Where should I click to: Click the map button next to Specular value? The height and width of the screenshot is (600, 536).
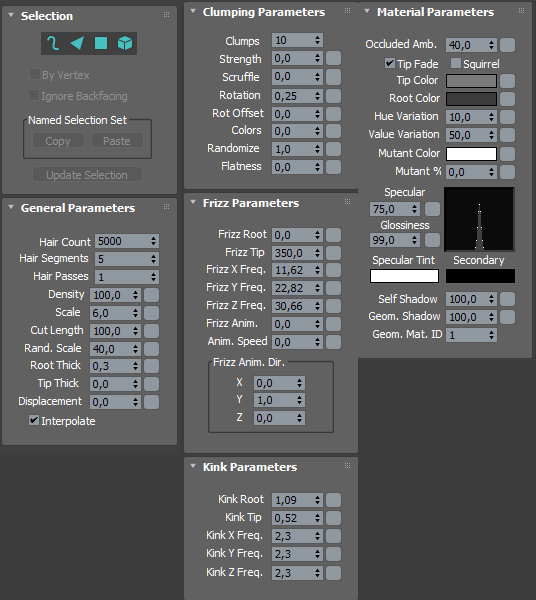click(432, 209)
